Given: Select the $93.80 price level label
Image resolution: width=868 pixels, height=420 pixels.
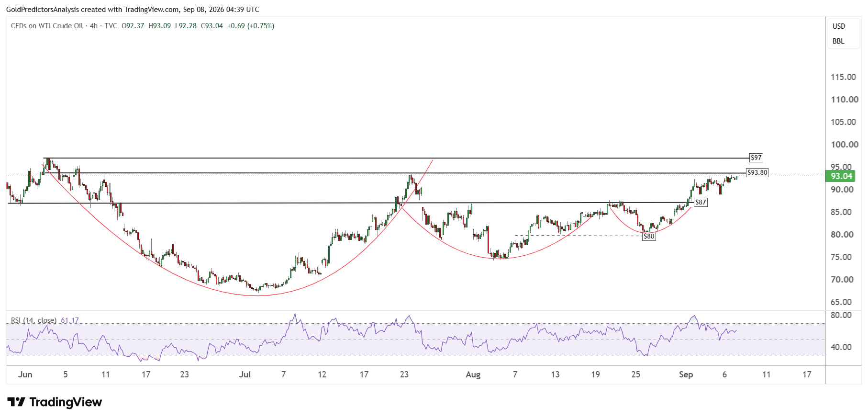Looking at the screenshot, I should 757,172.
